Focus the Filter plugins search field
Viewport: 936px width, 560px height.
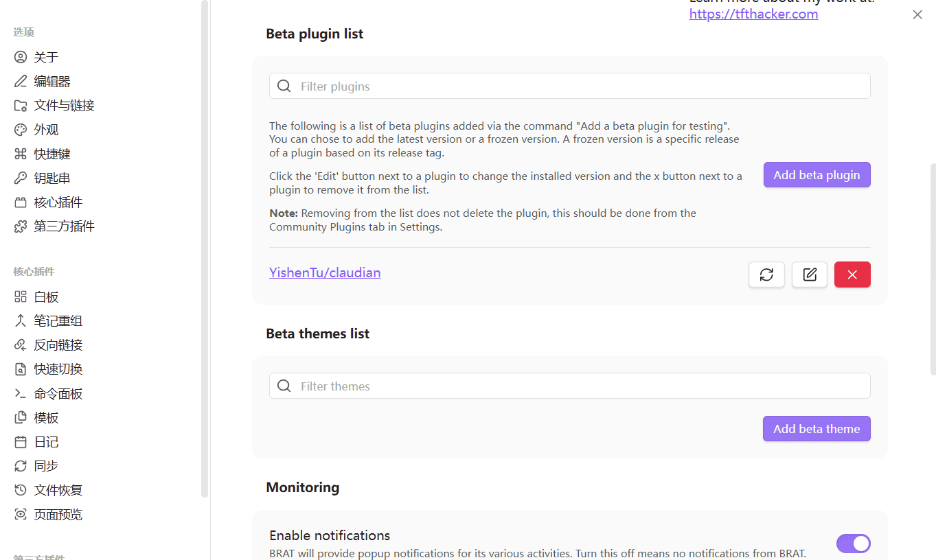(x=570, y=86)
